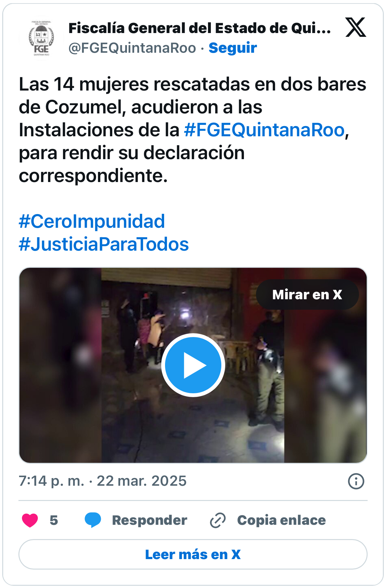Open the FGE profile avatar
387x588 pixels.
coord(41,38)
